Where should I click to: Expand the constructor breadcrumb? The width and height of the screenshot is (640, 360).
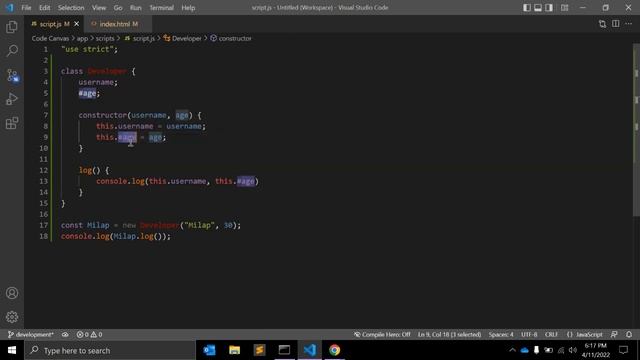pos(231,38)
